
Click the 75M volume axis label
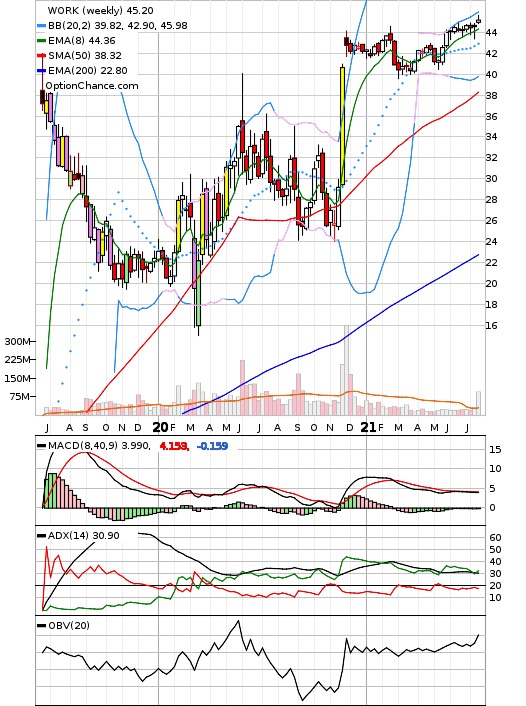(x=21, y=396)
